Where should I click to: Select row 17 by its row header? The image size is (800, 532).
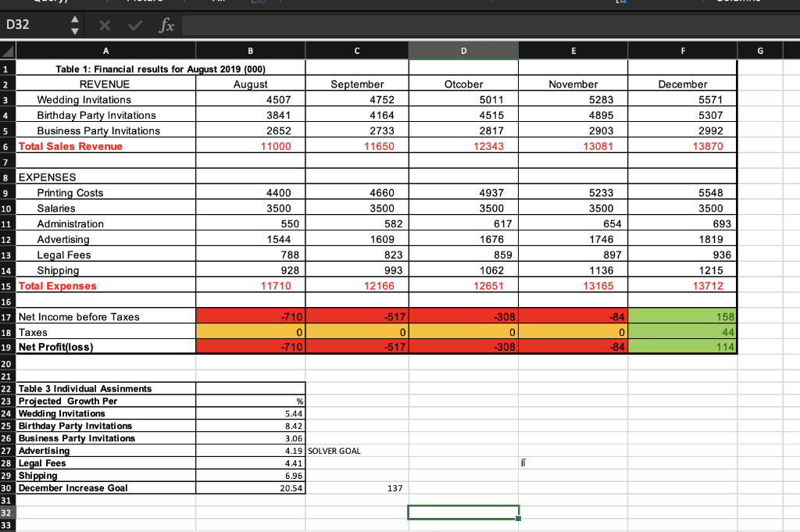7,316
